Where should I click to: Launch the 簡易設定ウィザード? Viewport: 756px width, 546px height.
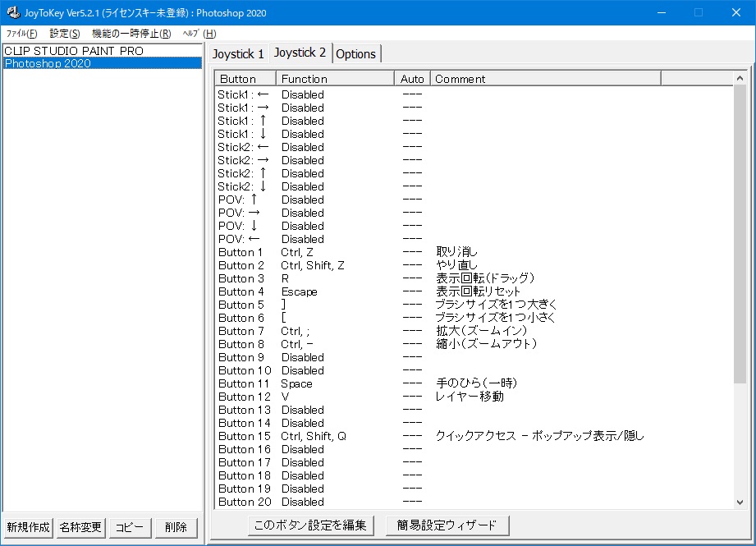coord(447,525)
